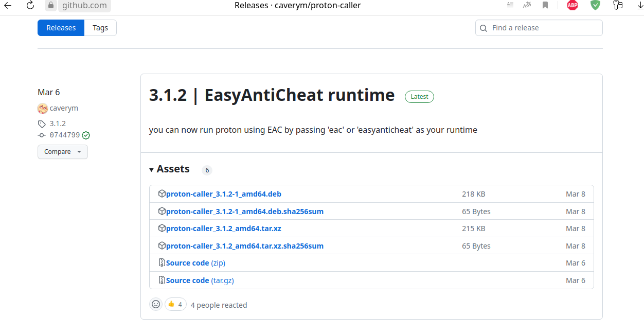Click the green verified commit badge

(x=86, y=135)
